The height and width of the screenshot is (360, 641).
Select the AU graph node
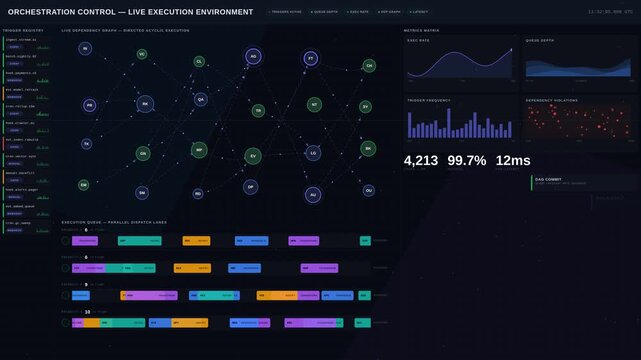click(x=313, y=195)
